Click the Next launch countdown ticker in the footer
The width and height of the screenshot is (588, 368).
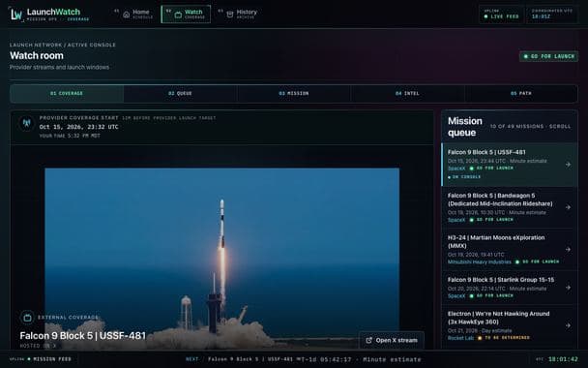304,359
